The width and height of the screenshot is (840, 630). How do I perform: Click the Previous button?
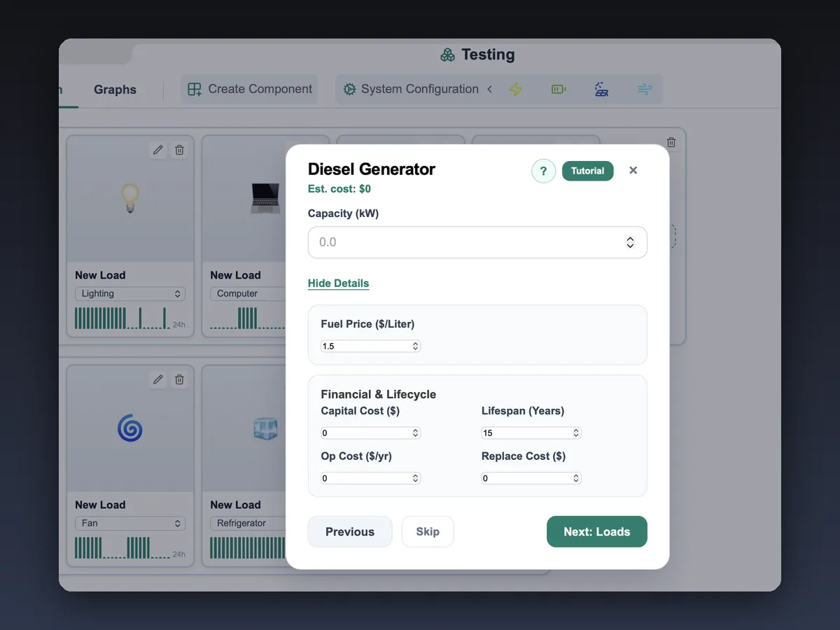pyautogui.click(x=350, y=532)
